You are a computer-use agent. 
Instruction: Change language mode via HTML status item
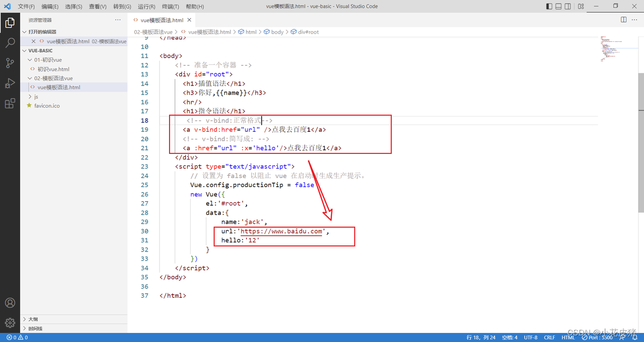pos(568,337)
